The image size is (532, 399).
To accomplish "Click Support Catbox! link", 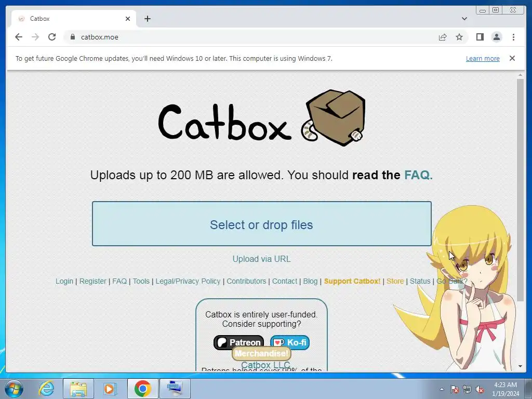I will point(352,281).
